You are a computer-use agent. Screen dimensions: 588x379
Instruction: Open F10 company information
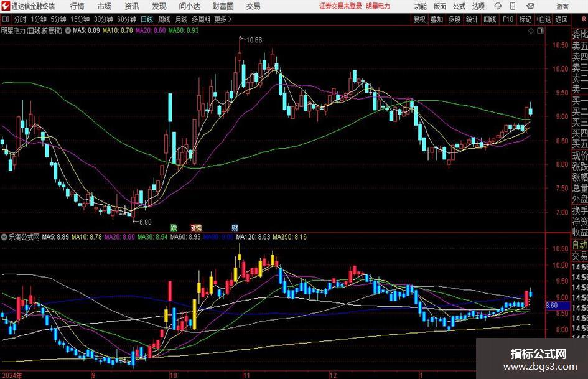coord(508,19)
